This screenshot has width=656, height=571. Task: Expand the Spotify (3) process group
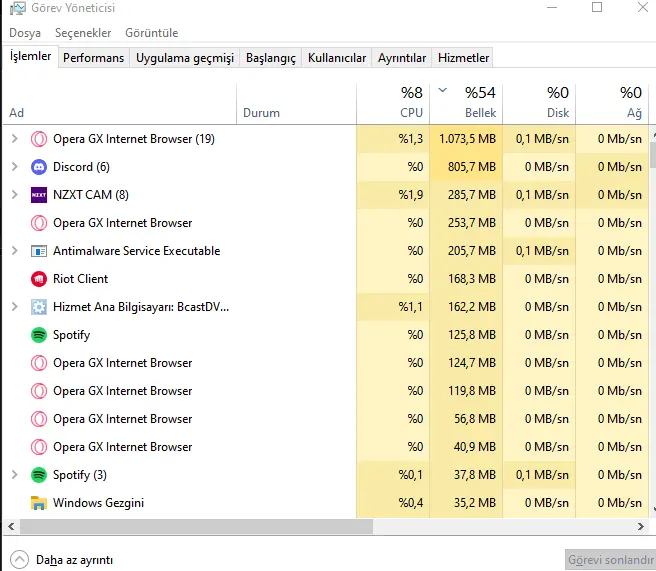point(15,474)
